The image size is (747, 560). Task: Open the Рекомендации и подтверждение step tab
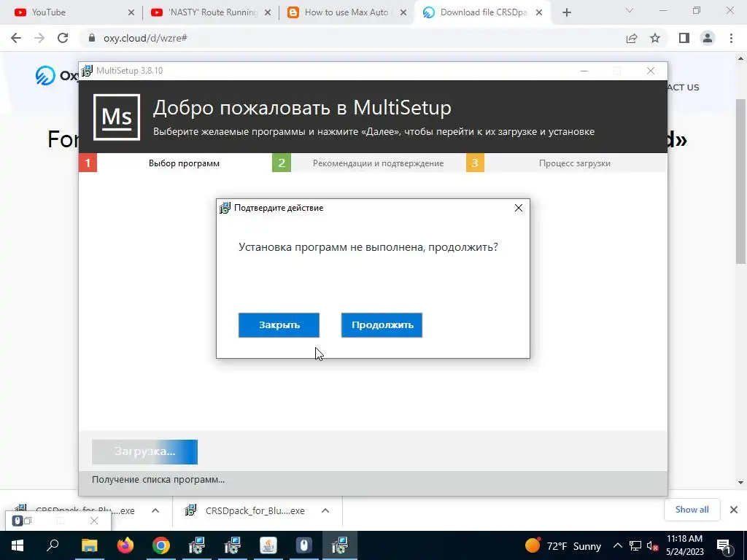click(378, 163)
